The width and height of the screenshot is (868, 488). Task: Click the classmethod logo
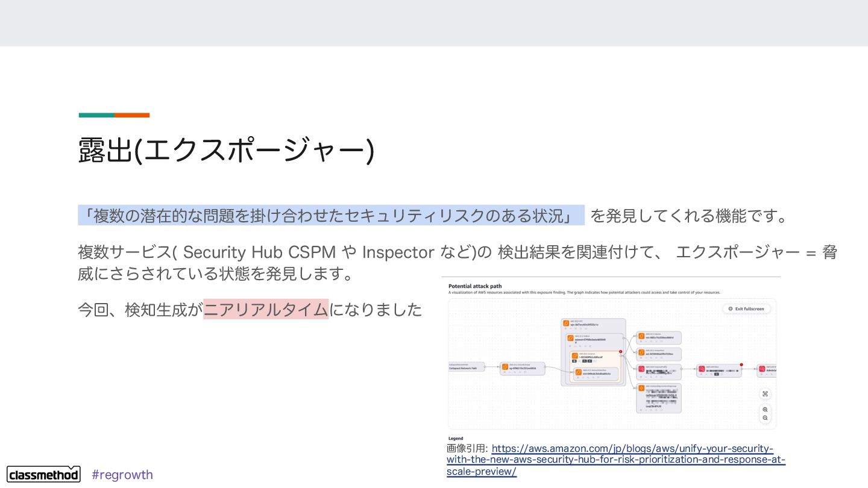click(x=44, y=474)
